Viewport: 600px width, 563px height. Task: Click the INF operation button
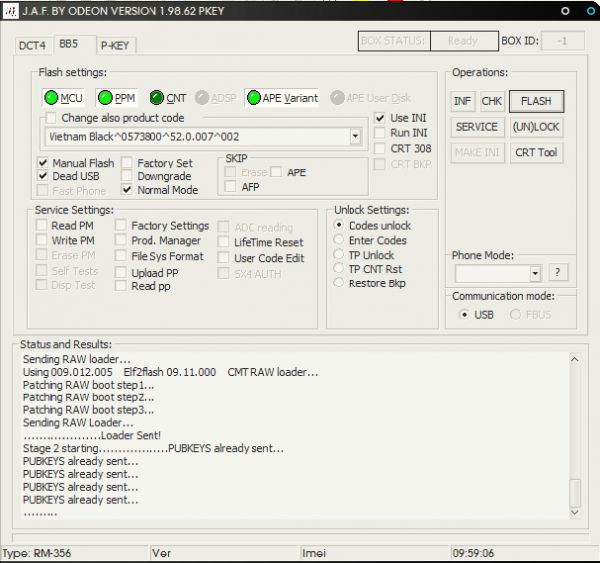click(x=462, y=101)
